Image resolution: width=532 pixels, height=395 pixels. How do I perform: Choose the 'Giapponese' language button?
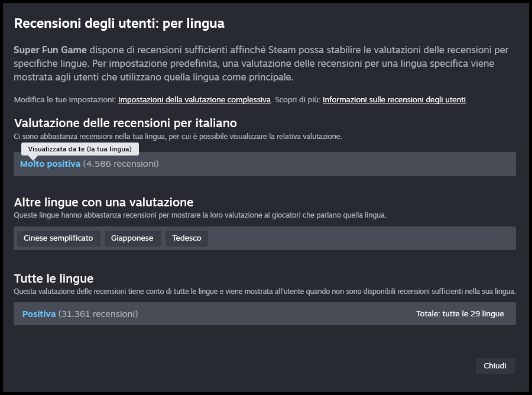click(x=132, y=238)
